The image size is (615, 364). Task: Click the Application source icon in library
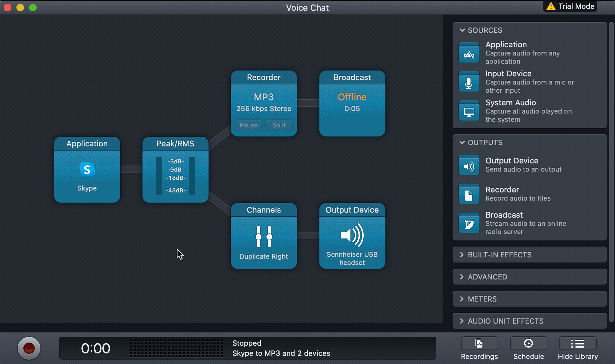(469, 53)
